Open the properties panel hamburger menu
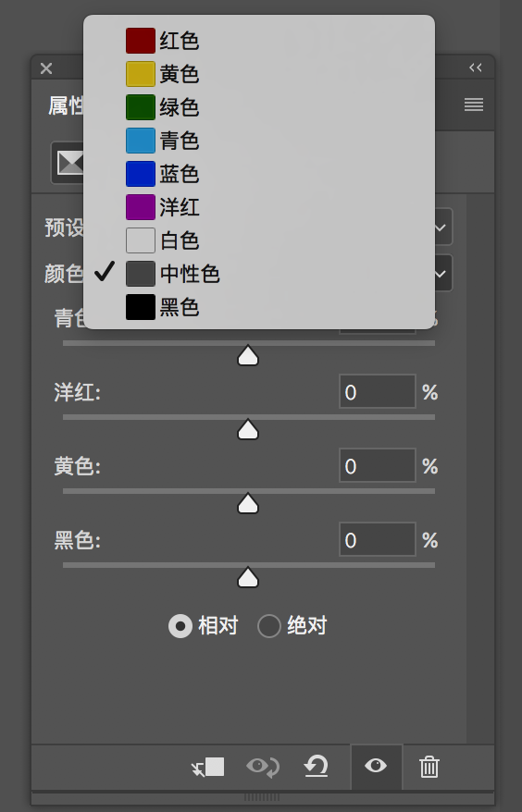The height and width of the screenshot is (812, 522). pyautogui.click(x=474, y=105)
